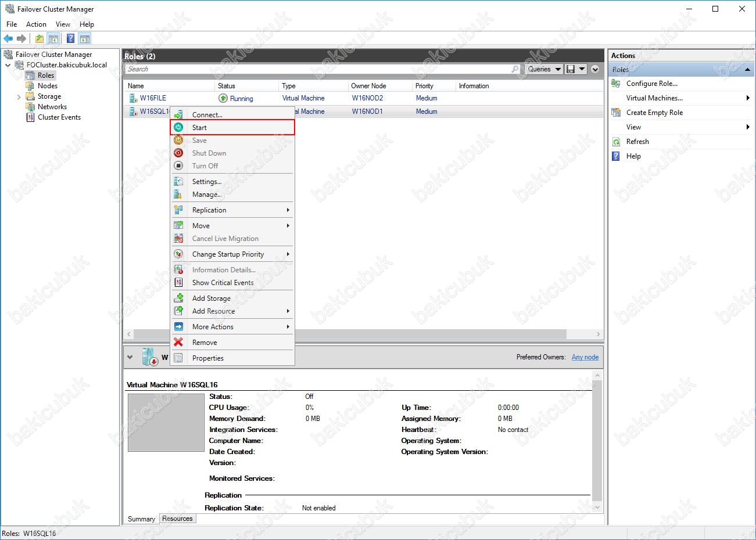Click the green Refresh icon in Actions

tap(616, 142)
